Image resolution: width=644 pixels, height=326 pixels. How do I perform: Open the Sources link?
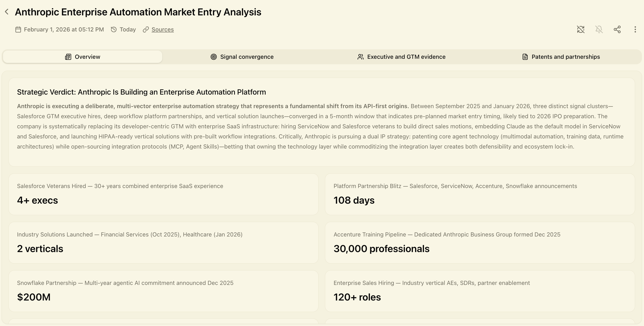[162, 29]
